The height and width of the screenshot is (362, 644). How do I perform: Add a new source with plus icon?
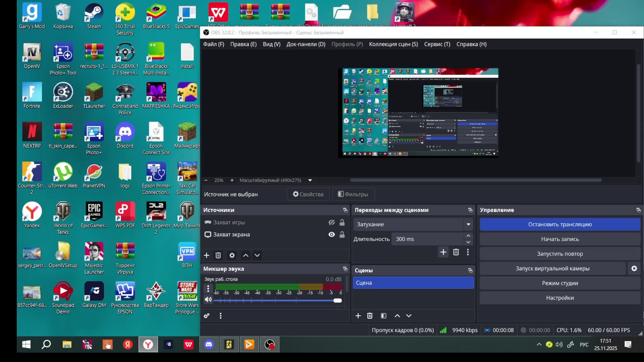(207, 255)
